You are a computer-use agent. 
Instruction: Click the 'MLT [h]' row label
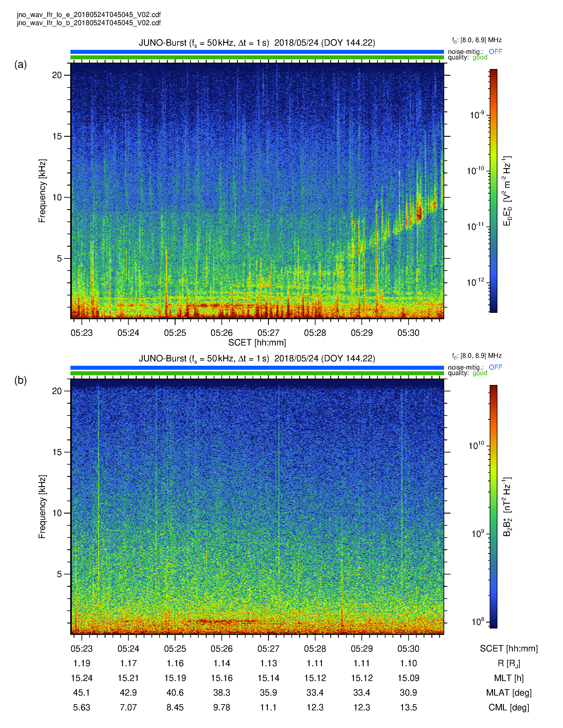[509, 678]
